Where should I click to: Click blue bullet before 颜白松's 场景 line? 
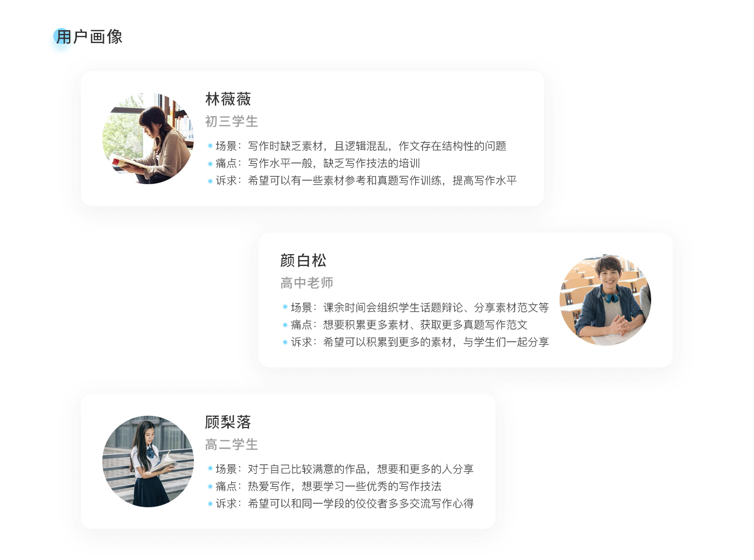click(285, 307)
